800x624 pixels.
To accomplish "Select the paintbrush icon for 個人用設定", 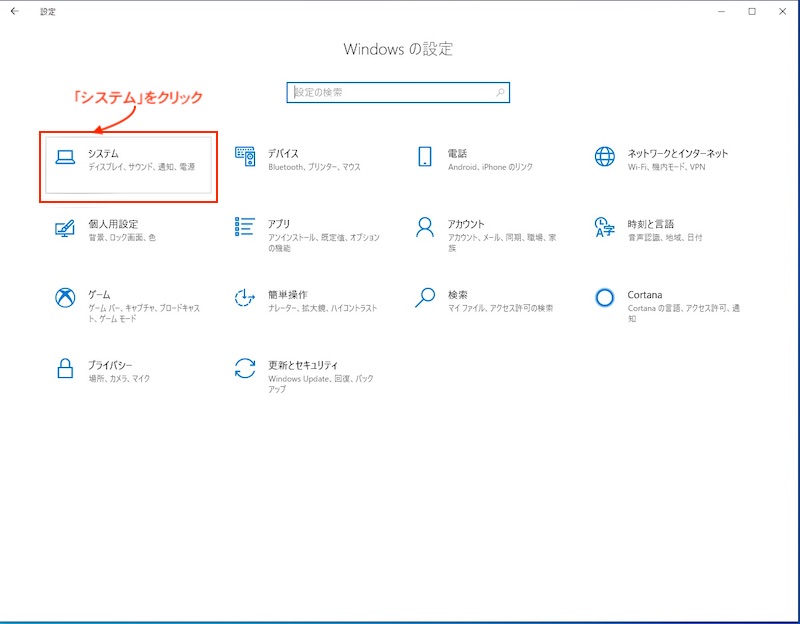I will (65, 228).
